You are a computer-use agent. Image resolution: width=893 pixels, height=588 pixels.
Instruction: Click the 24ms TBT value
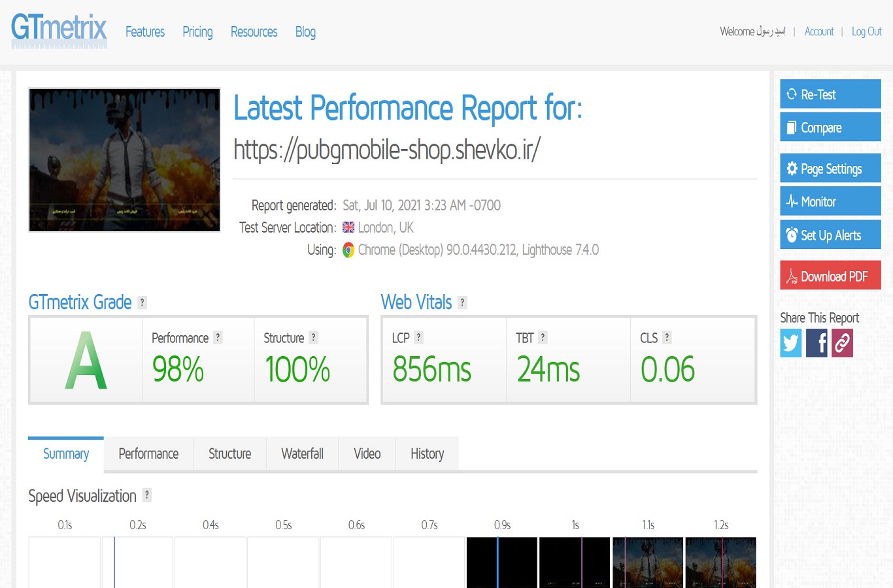pos(548,369)
